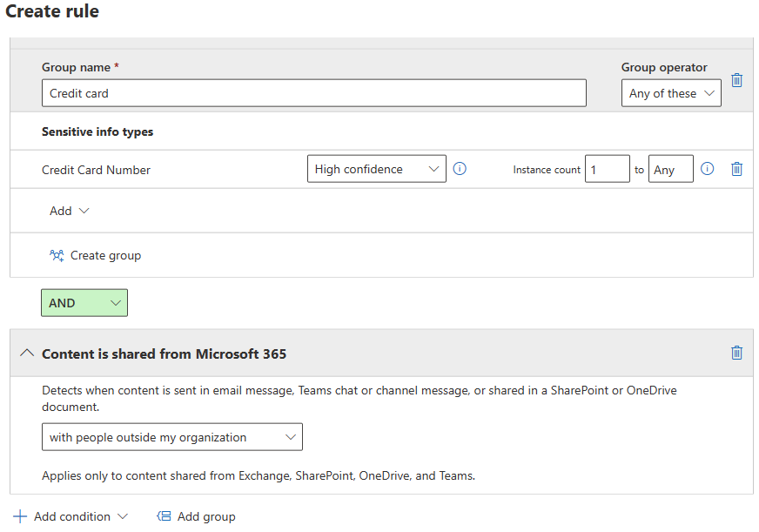Open the High confidence dropdown
Image resolution: width=759 pixels, height=532 pixels.
(376, 169)
